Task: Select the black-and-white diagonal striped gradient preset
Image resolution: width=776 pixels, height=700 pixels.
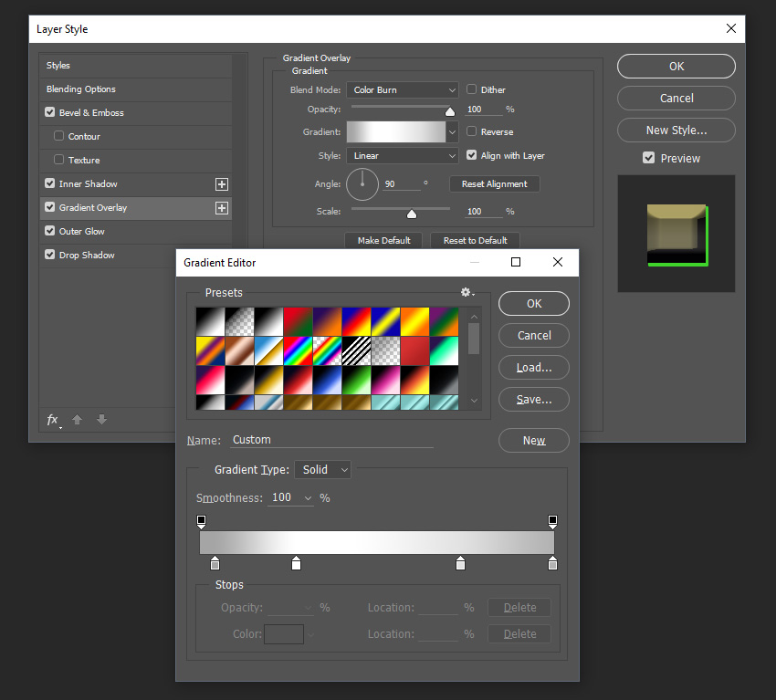Action: click(x=355, y=351)
